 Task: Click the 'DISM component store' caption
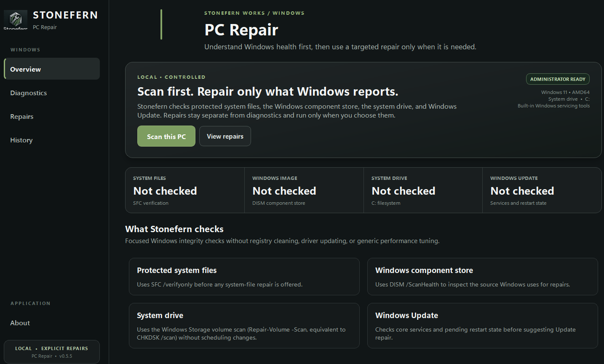pyautogui.click(x=279, y=203)
